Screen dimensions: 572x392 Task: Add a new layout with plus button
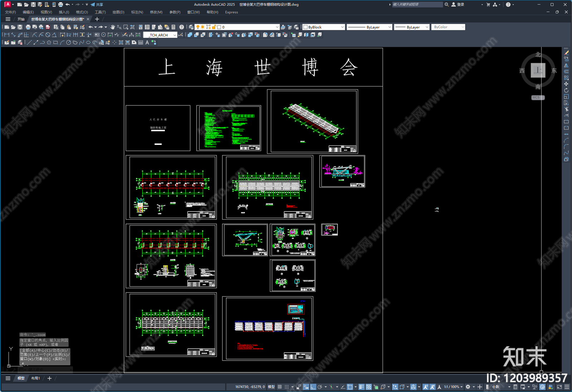pyautogui.click(x=49, y=378)
